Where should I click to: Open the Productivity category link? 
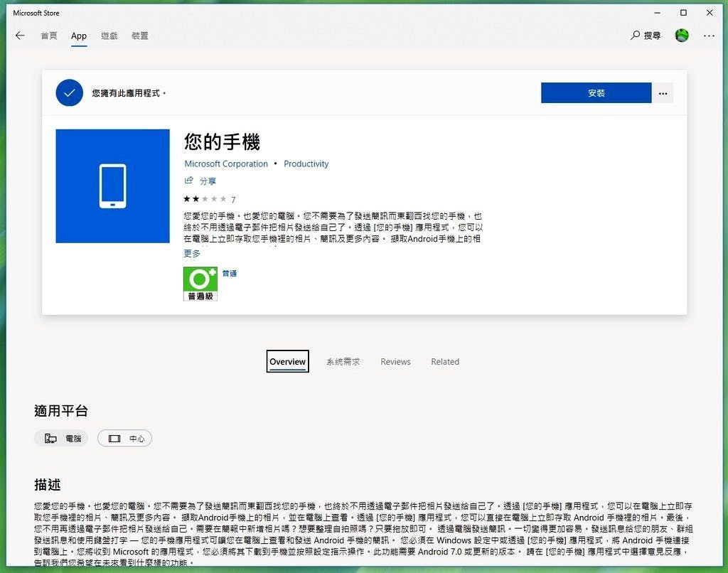pos(306,164)
